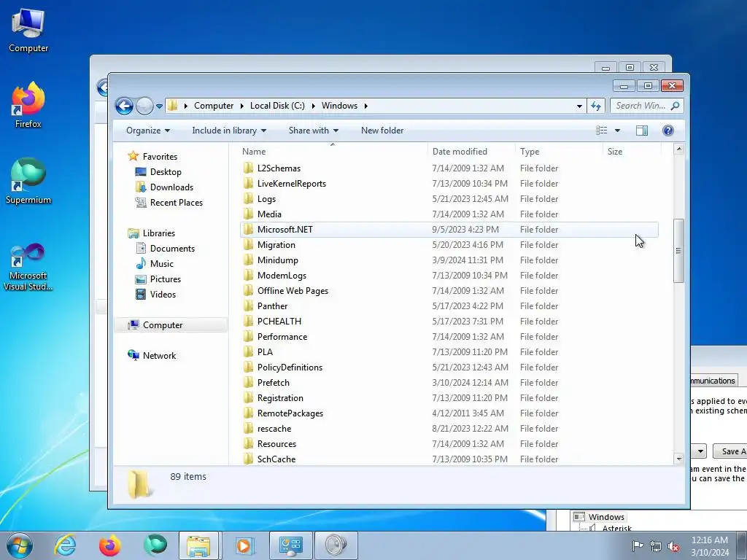Click the Windows Start orb
747x560 pixels.
click(19, 545)
